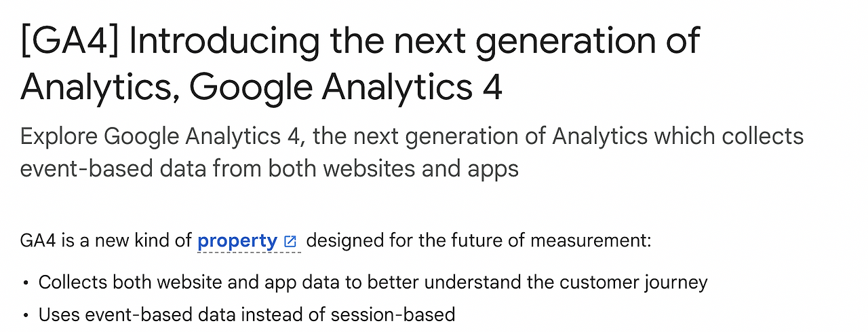
Task: Click the bullet dot before "Uses event-based"
Action: tap(26, 316)
